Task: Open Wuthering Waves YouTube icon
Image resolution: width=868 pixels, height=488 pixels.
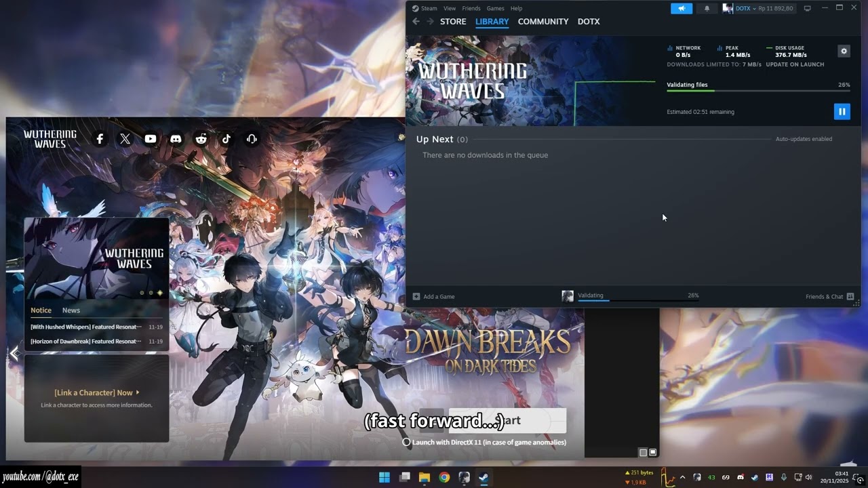Action: [151, 139]
